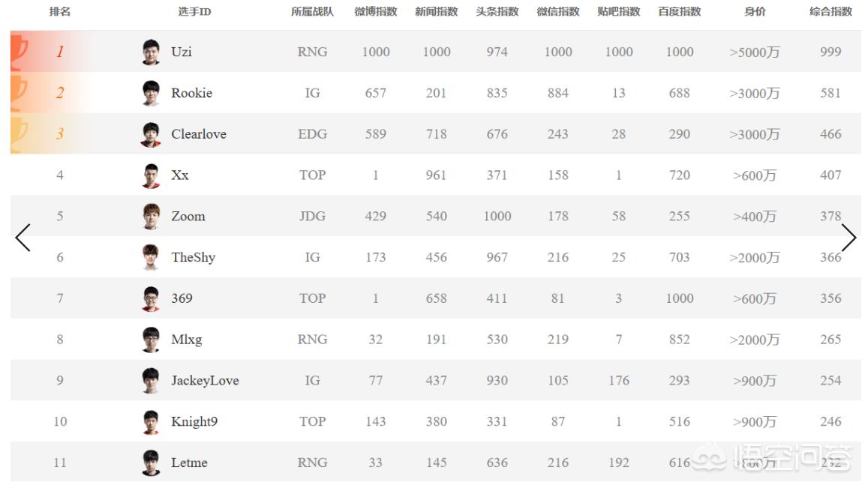The width and height of the screenshot is (868, 488).
Task: Click Letme's player avatar
Action: (151, 463)
